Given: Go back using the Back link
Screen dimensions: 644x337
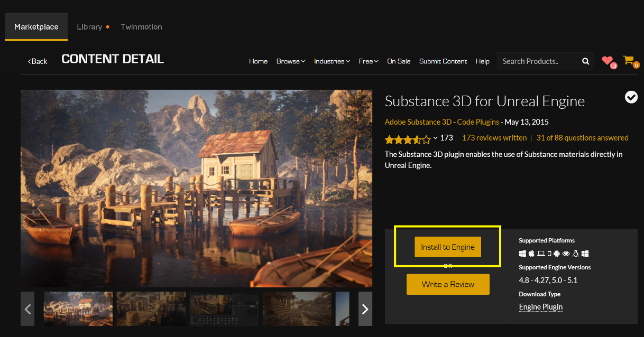Looking at the screenshot, I should click(38, 61).
